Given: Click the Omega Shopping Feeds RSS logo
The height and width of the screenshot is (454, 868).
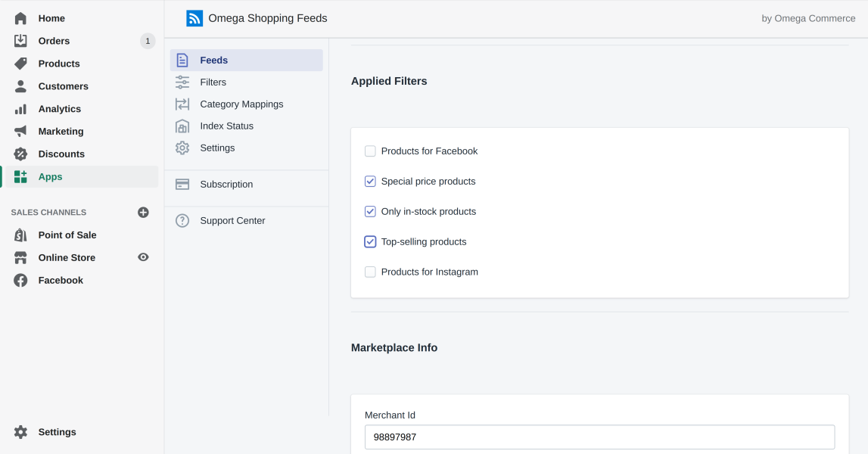Looking at the screenshot, I should click(x=194, y=18).
